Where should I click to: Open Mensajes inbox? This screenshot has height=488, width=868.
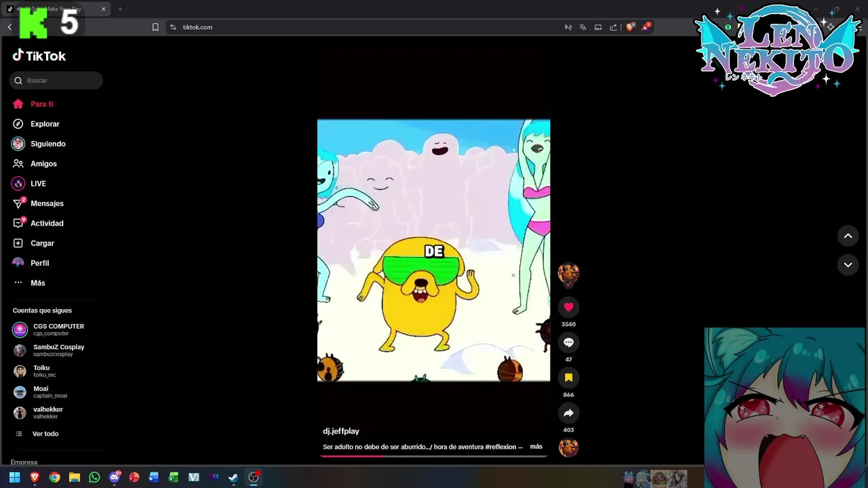(x=38, y=203)
